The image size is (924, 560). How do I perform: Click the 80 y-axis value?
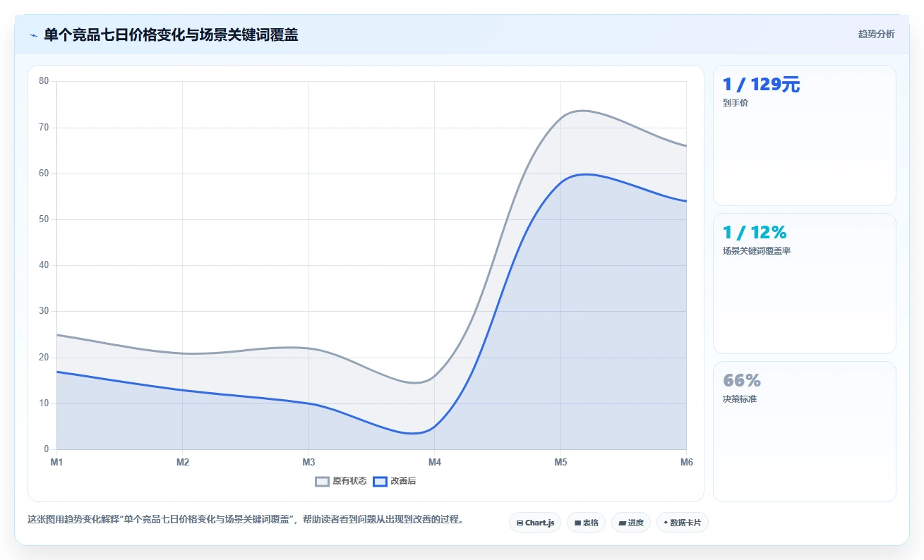[44, 81]
